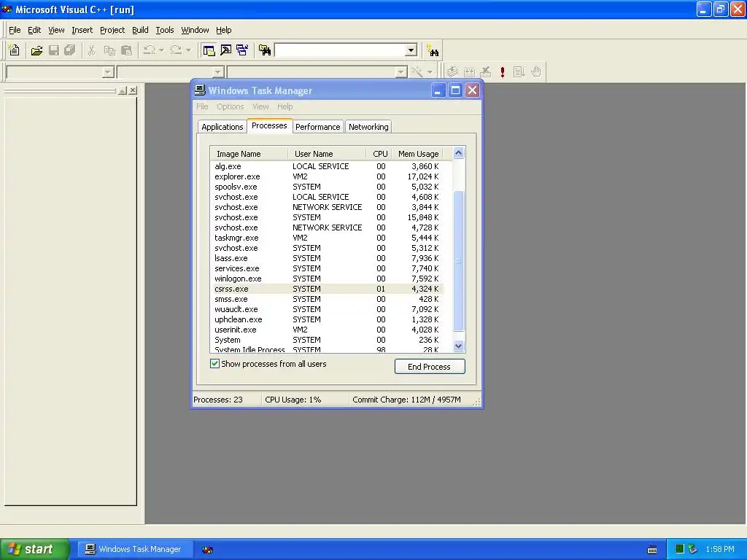Open the WizardBar members combo box
Screen dimensions: 747x560
pyautogui.click(x=317, y=72)
